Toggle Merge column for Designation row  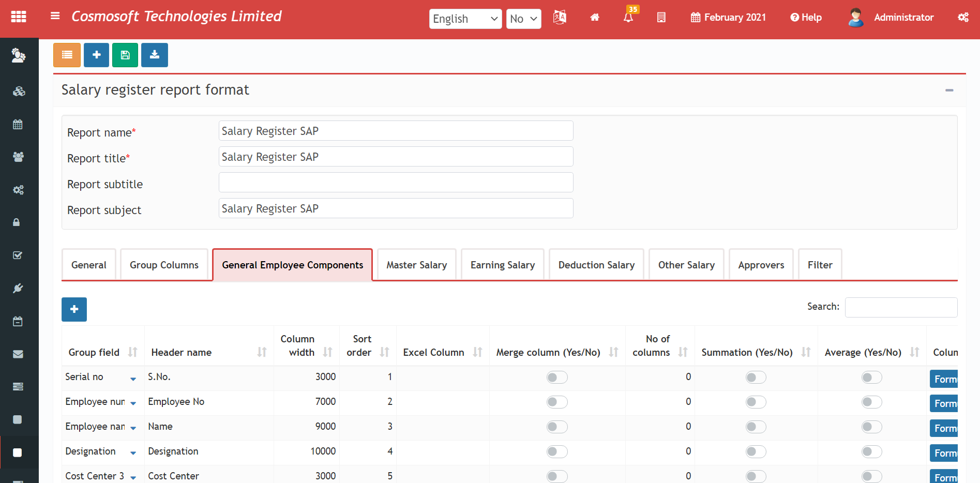click(557, 452)
